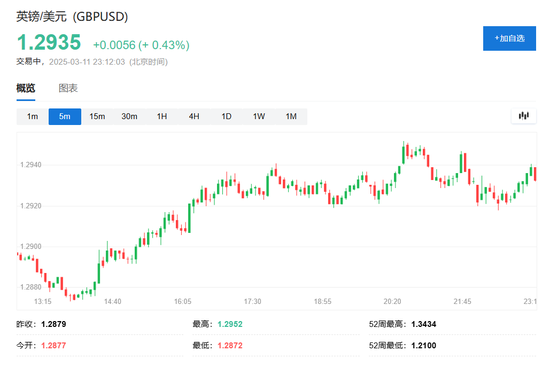550x367 pixels.
Task: Select the 5m timeframe
Action: pos(65,116)
